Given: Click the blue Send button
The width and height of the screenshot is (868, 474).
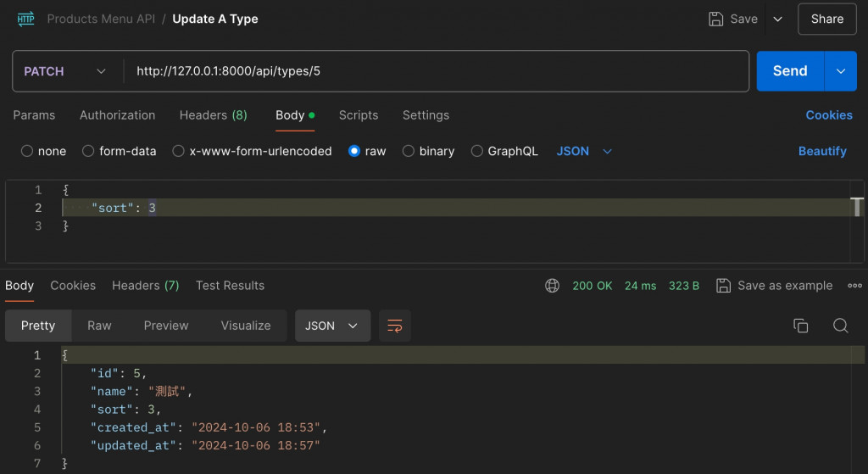Looking at the screenshot, I should click(x=789, y=71).
